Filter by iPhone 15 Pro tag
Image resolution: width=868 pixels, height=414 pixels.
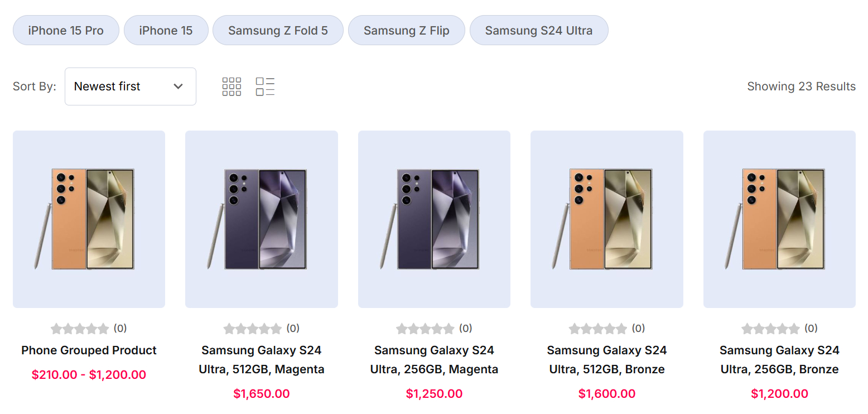(x=66, y=30)
